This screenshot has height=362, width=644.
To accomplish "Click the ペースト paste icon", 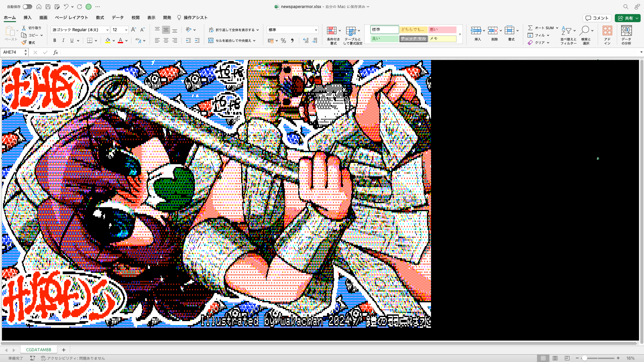I will pos(10,31).
